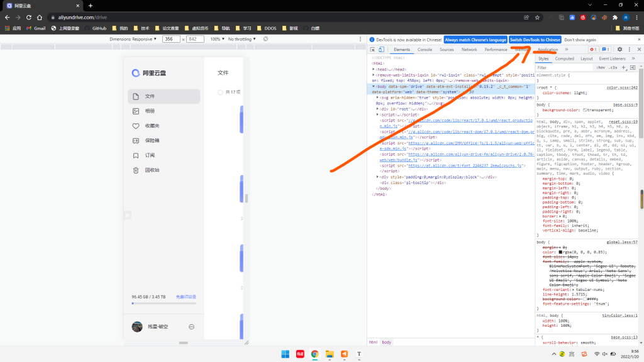Screen dimensions: 644x362
Task: Expand the remove-web-limits-iqxin node
Action: 374,75
